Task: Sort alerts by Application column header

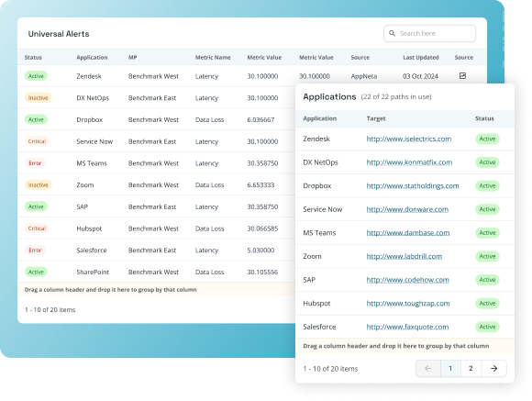Action: [x=92, y=58]
